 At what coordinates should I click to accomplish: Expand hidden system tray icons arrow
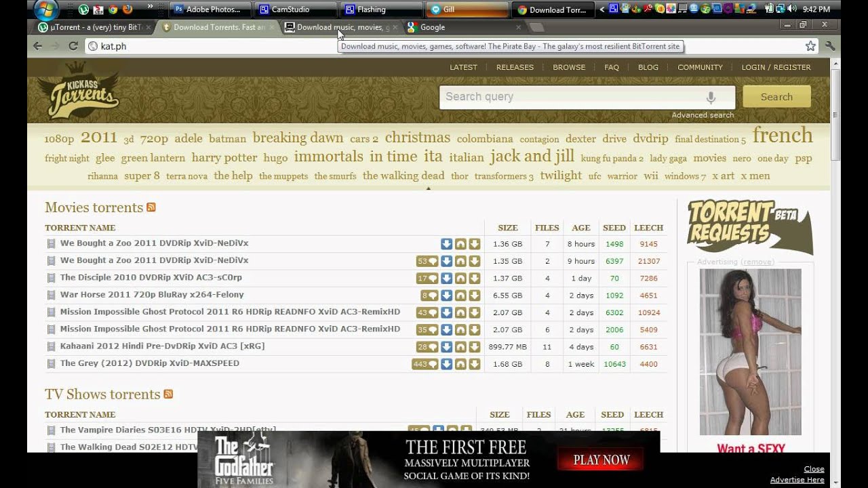pos(601,9)
